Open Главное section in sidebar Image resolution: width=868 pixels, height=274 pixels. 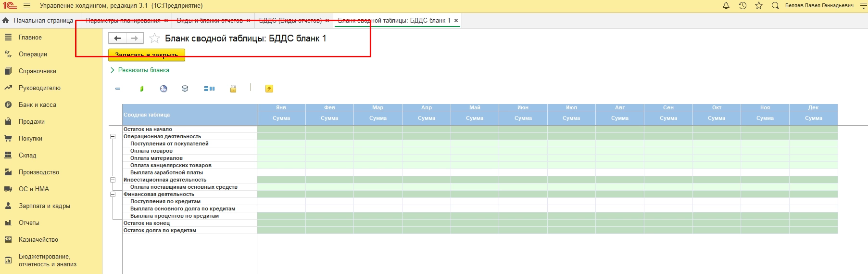click(x=30, y=37)
